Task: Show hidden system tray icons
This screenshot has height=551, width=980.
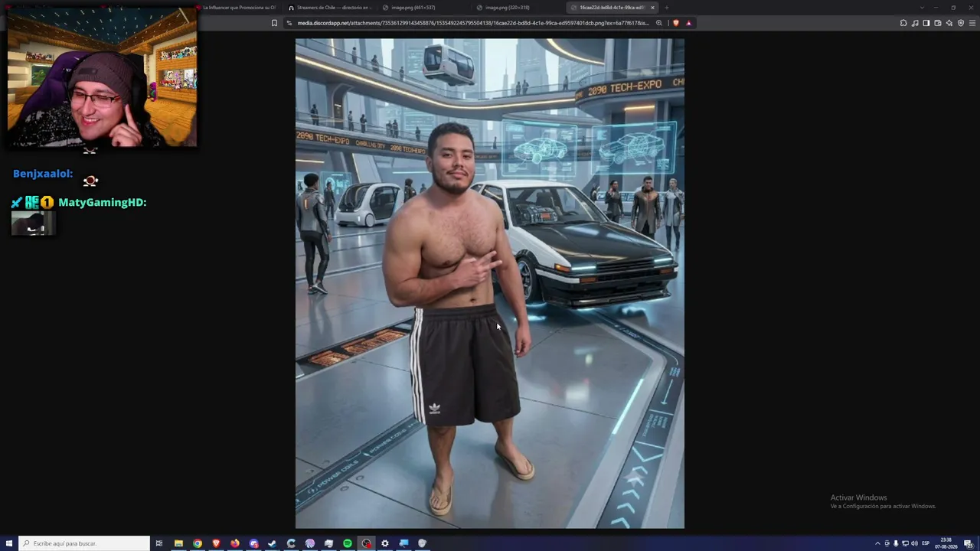Action: [x=877, y=543]
